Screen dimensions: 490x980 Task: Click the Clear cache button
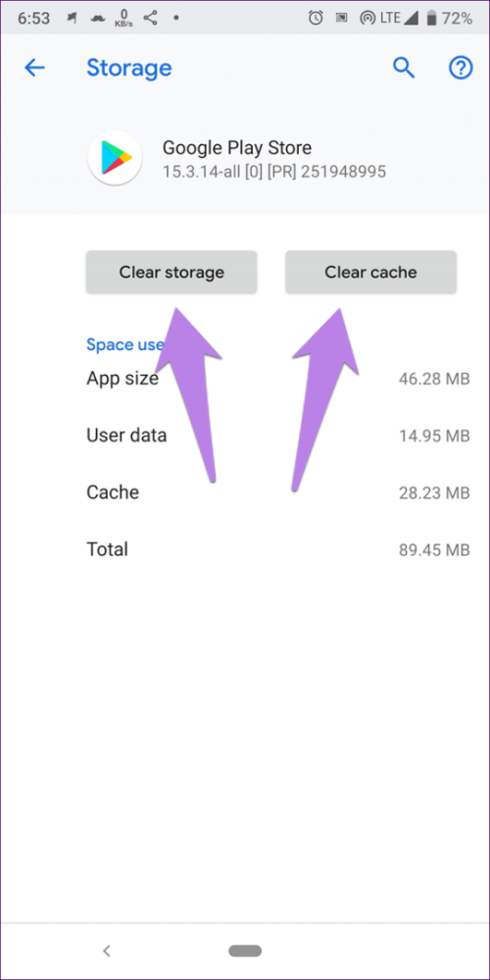pos(370,273)
